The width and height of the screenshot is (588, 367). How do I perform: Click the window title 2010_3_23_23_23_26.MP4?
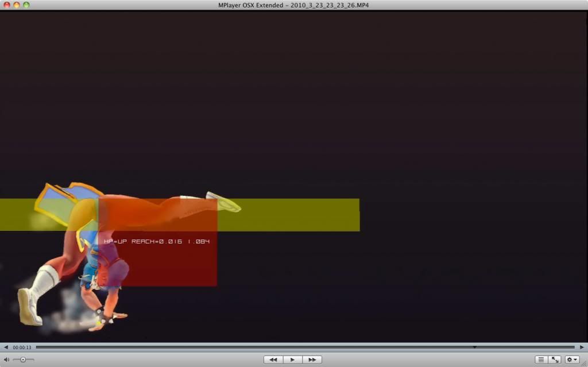(x=330, y=5)
